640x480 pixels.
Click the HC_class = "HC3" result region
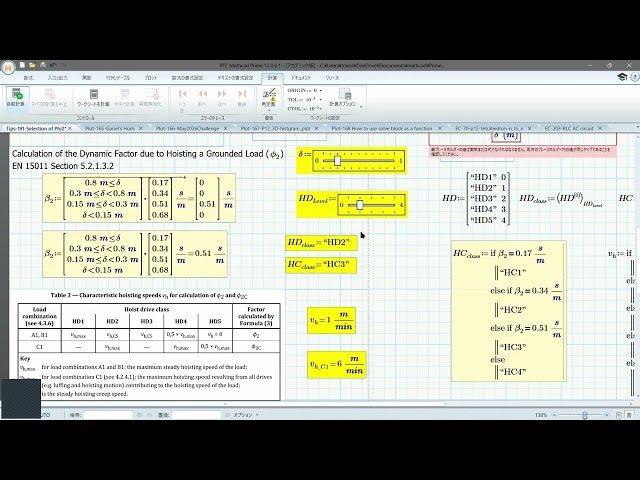click(x=321, y=265)
